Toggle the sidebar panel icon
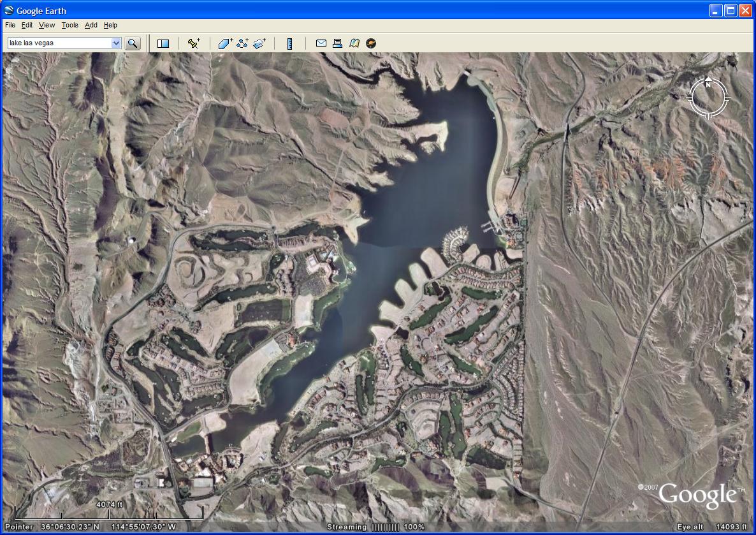Image resolution: width=756 pixels, height=535 pixels. pyautogui.click(x=163, y=43)
